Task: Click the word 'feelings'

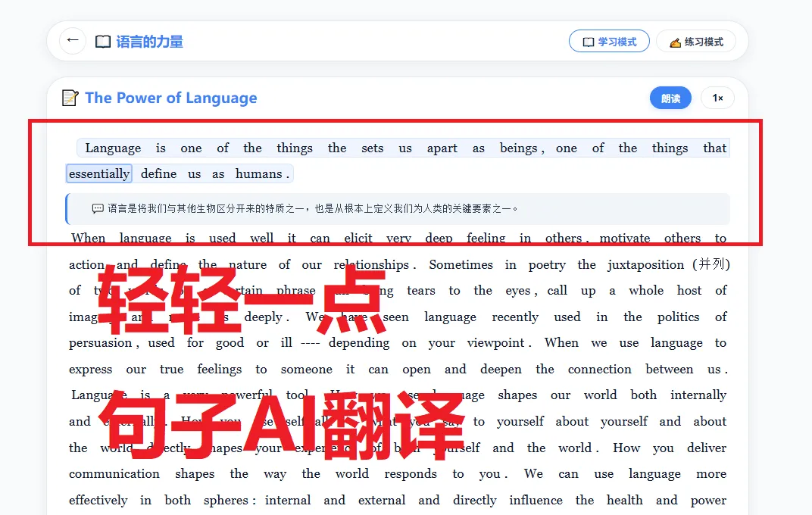Action: [x=219, y=370]
